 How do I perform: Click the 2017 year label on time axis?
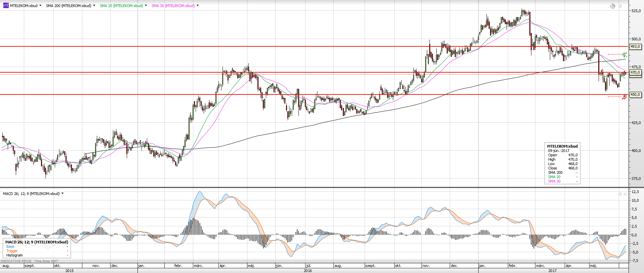pyautogui.click(x=553, y=271)
